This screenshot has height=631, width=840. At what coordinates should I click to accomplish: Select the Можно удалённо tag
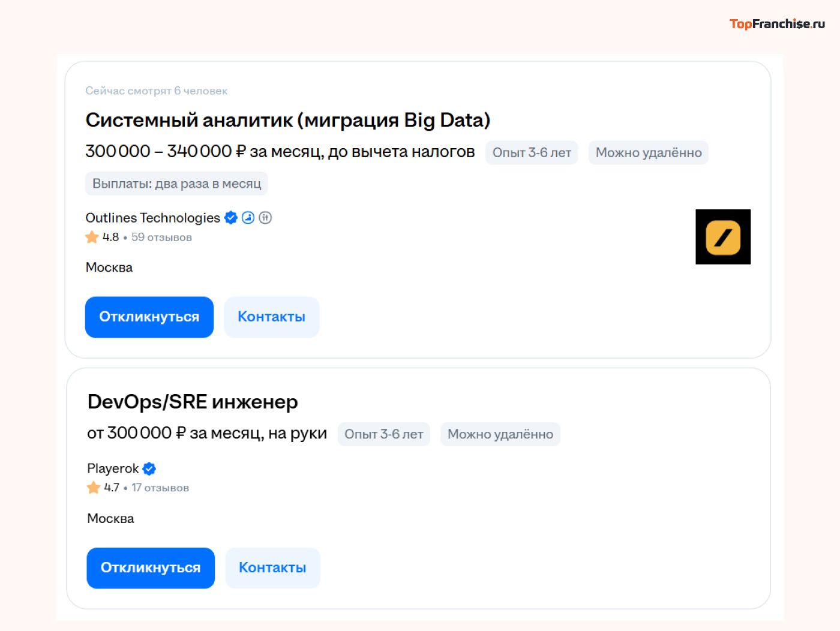[649, 152]
